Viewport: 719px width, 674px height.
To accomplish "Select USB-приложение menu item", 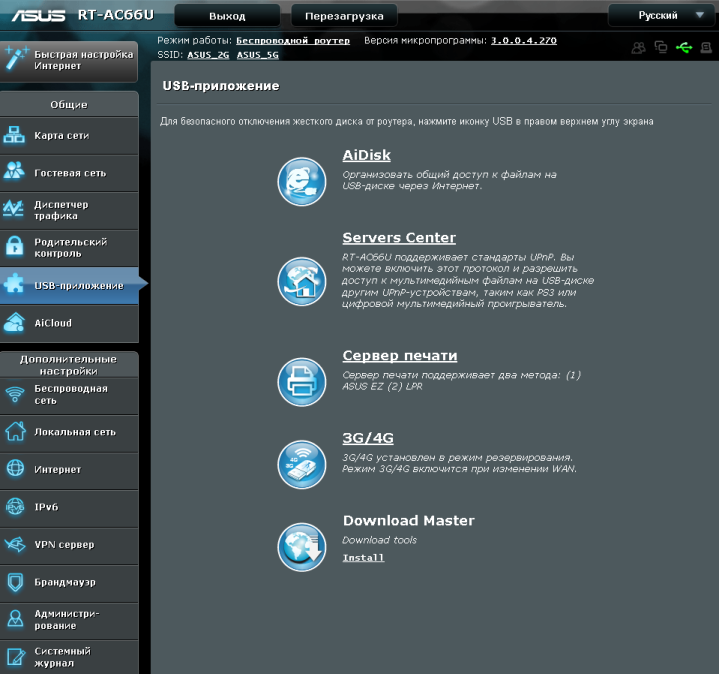I will (x=69, y=286).
